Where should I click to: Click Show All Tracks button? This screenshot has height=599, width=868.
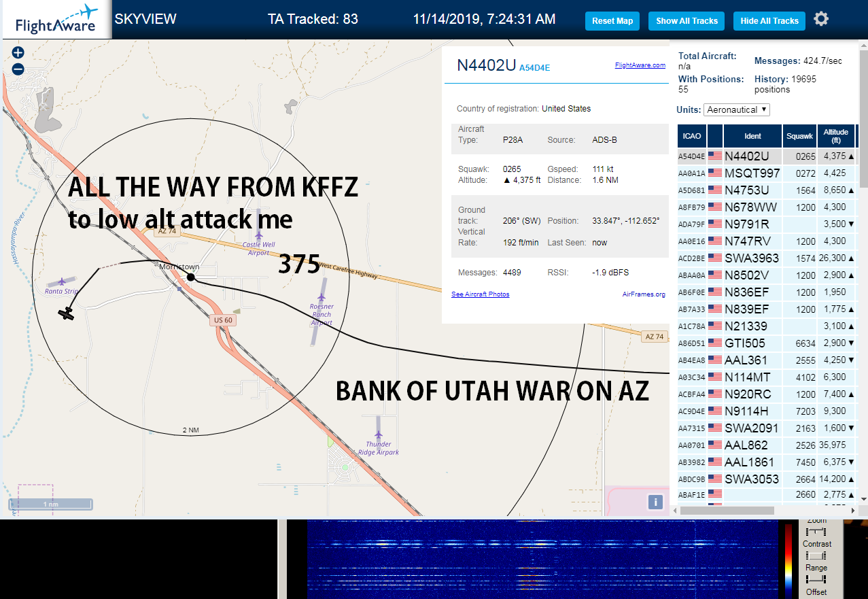pos(687,21)
